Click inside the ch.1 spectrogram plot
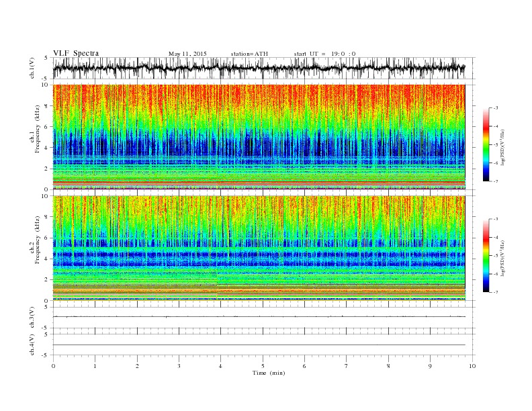The height and width of the screenshot is (411, 532). [x=259, y=137]
